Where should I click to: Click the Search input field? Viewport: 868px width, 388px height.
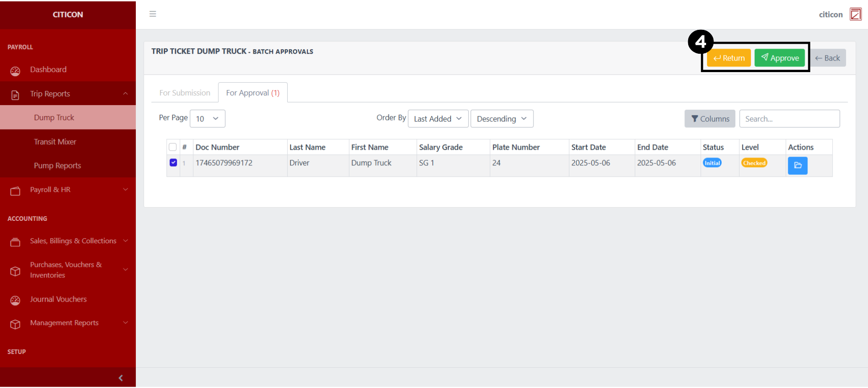pos(789,119)
